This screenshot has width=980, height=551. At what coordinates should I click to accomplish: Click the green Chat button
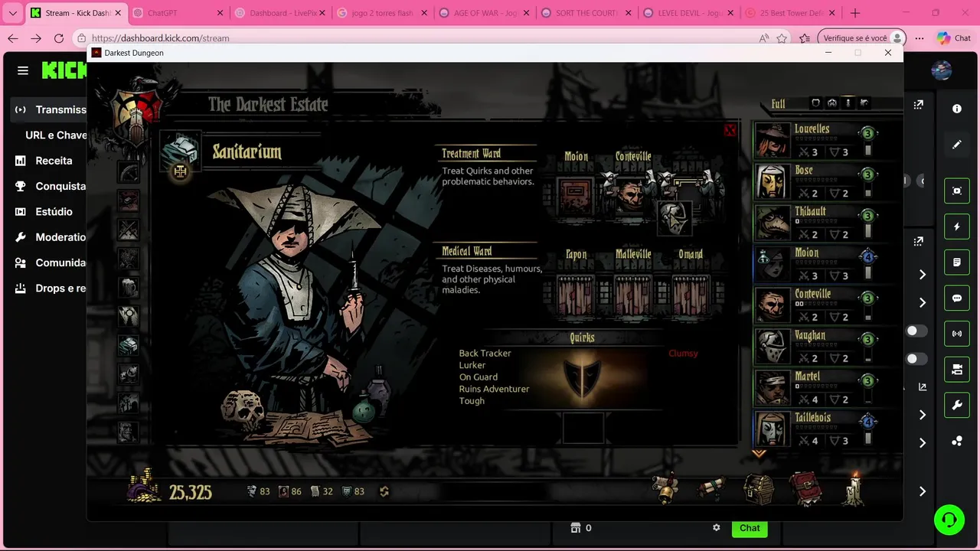click(750, 528)
